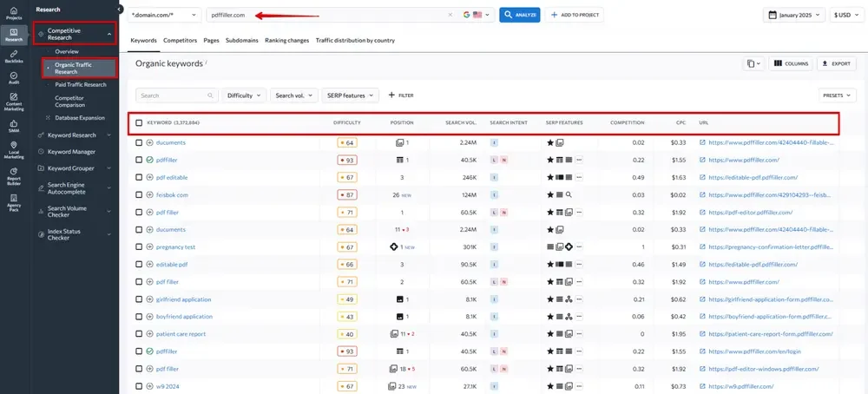Click the Analyze button
This screenshot has width=868, height=394.
(x=519, y=15)
